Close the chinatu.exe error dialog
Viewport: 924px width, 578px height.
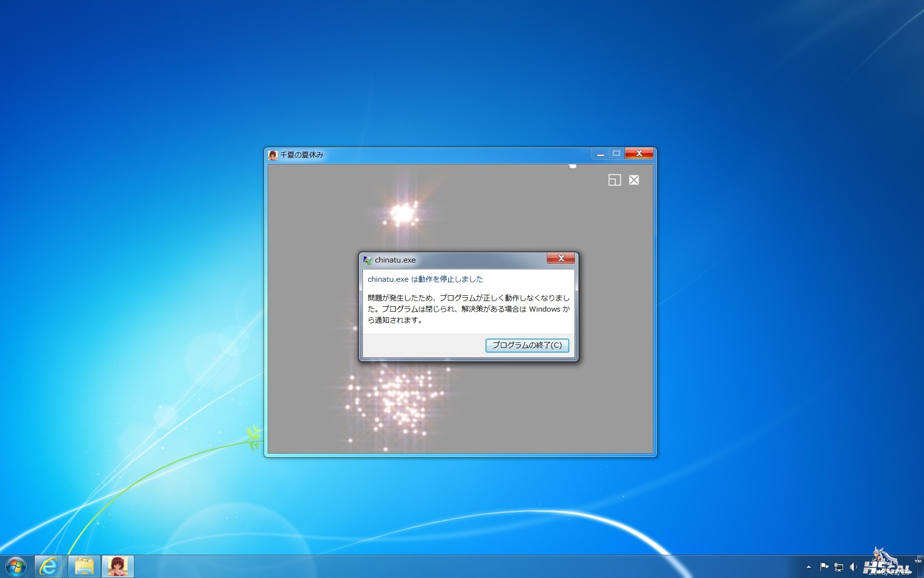click(x=561, y=259)
